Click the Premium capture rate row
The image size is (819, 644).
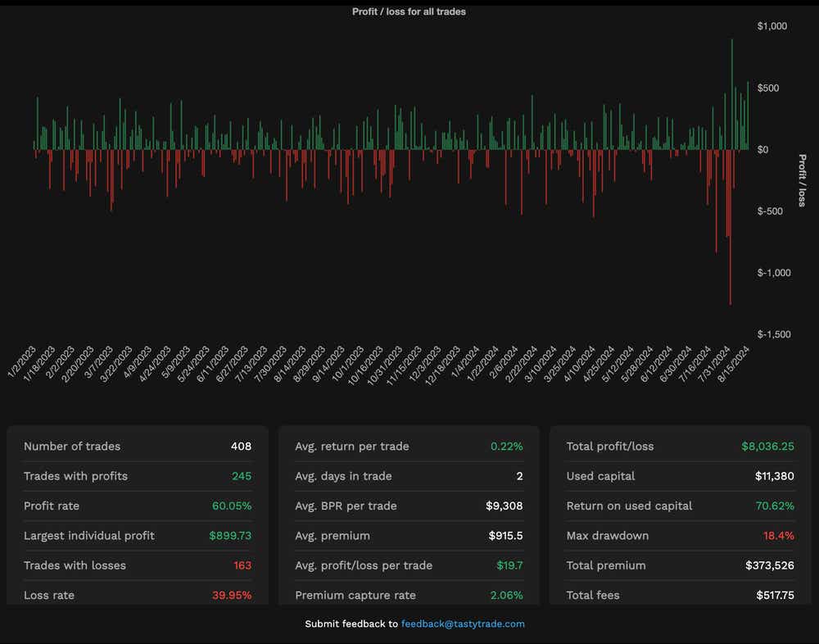click(409, 595)
